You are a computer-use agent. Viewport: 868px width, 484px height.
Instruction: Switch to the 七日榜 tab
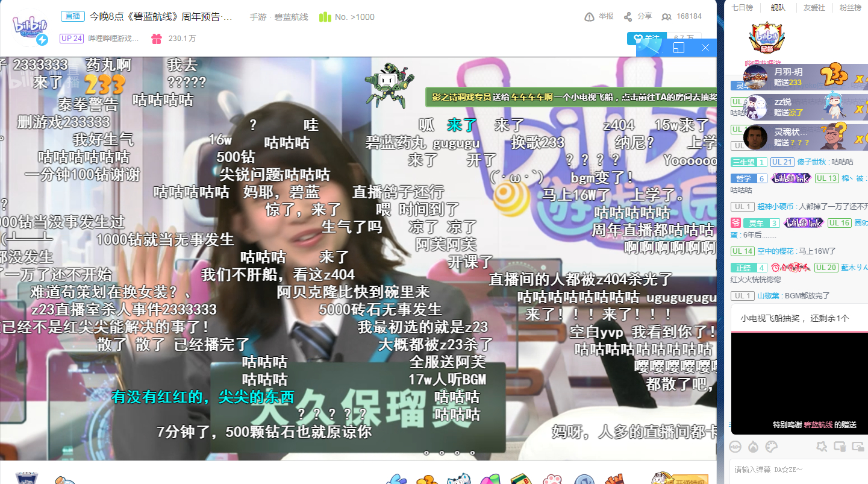tap(742, 8)
